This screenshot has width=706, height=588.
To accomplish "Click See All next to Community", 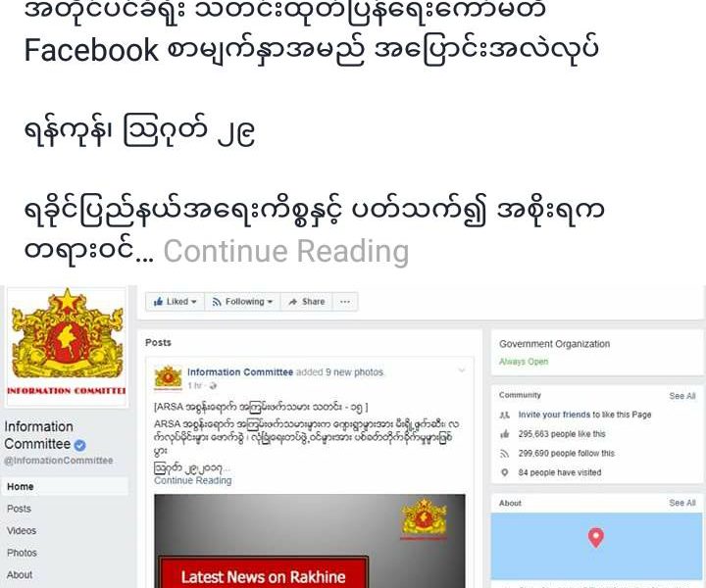I will (682, 396).
